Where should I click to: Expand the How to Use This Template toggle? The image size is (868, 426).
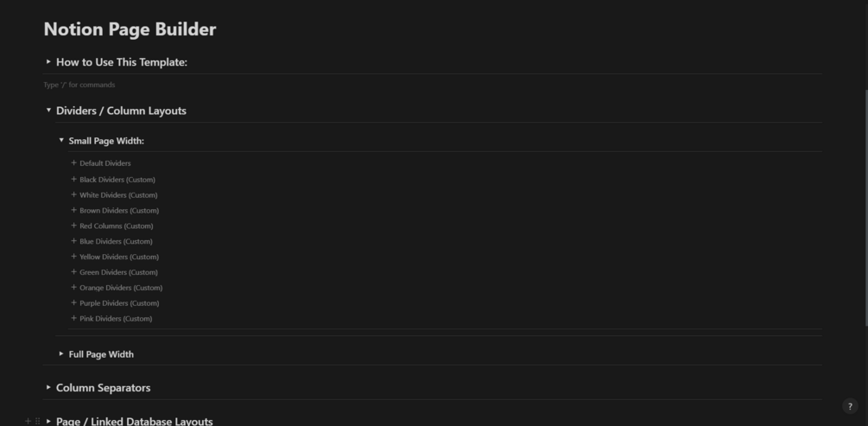coord(48,62)
